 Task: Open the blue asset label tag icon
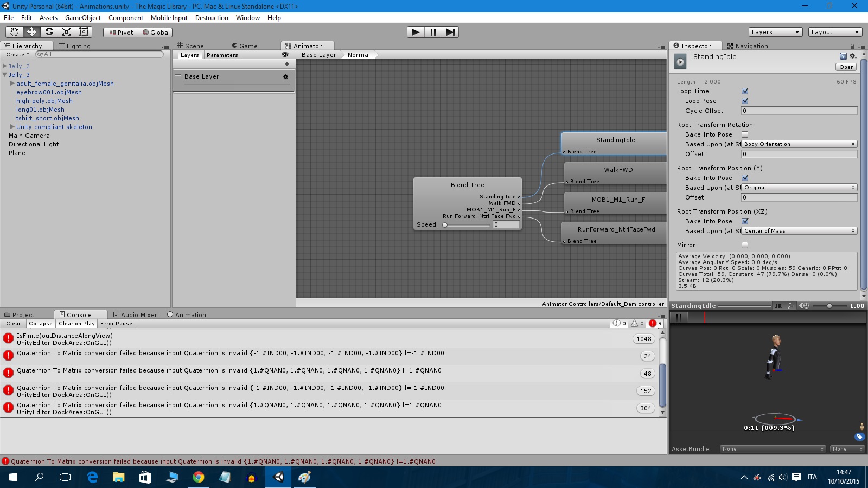click(x=859, y=436)
